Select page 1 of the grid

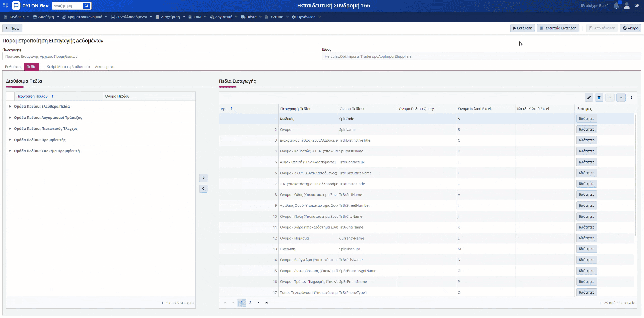pyautogui.click(x=242, y=303)
